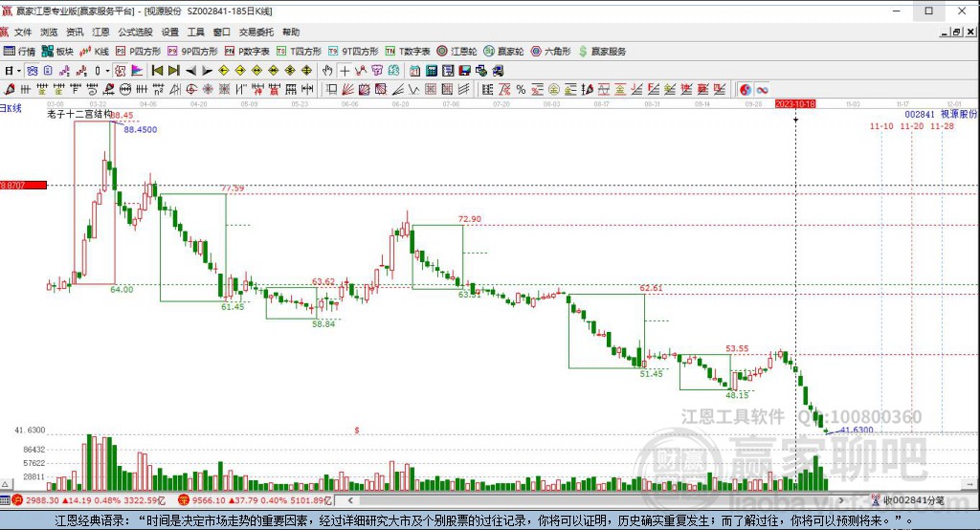Image resolution: width=980 pixels, height=530 pixels.
Task: Open the 浏览 menu
Action: [x=49, y=32]
